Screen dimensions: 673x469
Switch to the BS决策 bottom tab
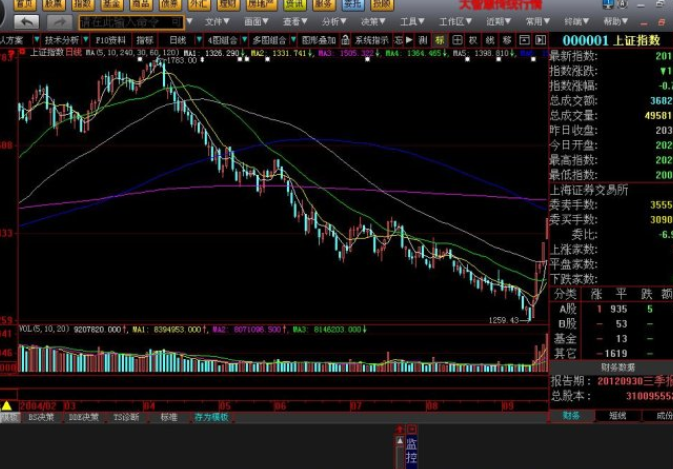click(x=41, y=417)
